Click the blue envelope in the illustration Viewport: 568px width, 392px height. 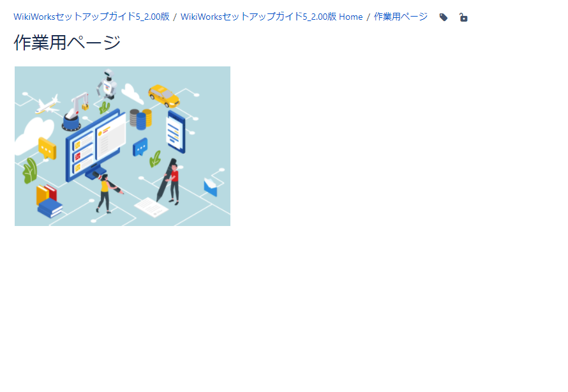210,187
